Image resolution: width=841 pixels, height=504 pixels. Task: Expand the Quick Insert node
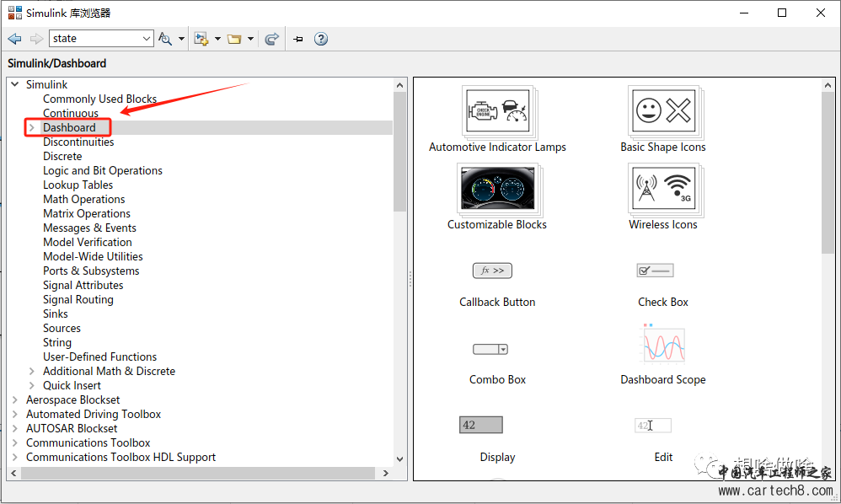point(32,385)
